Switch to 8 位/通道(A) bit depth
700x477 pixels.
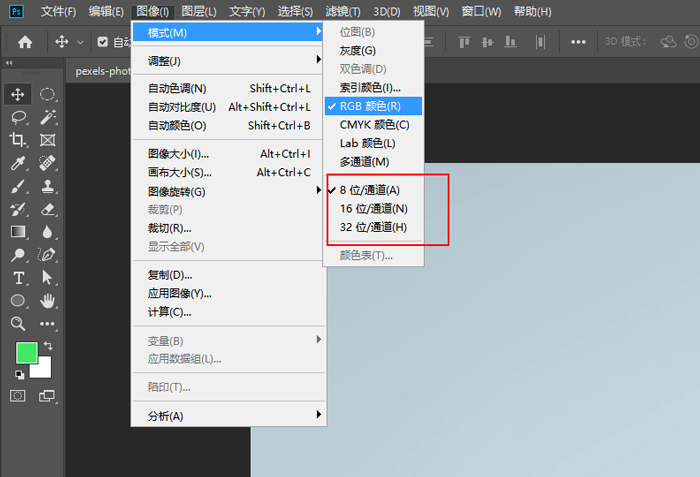(373, 190)
